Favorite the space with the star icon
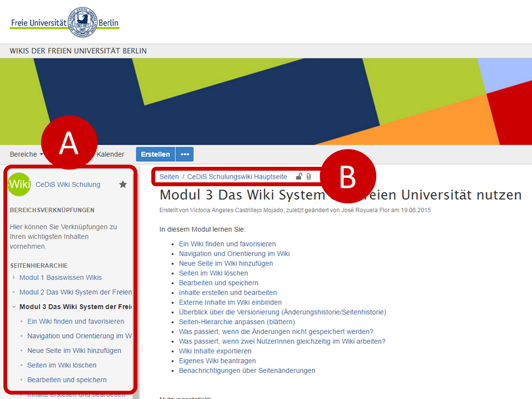532x399 pixels. click(x=123, y=184)
